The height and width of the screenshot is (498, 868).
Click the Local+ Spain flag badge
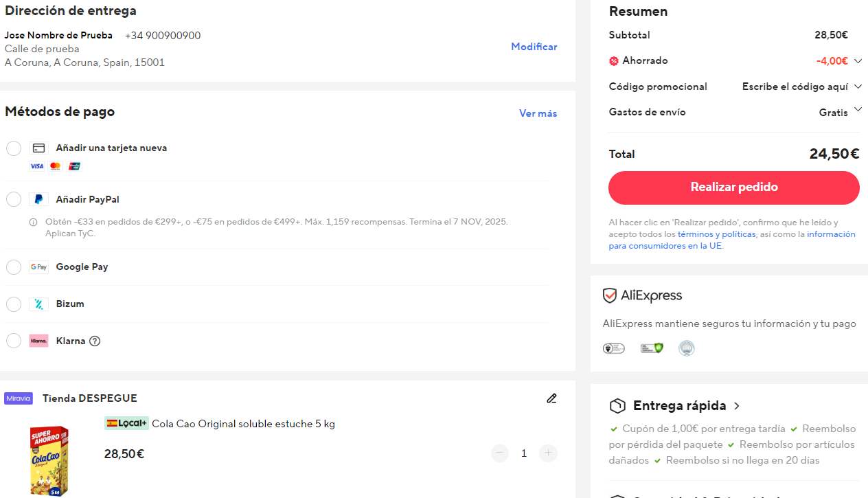(x=126, y=424)
